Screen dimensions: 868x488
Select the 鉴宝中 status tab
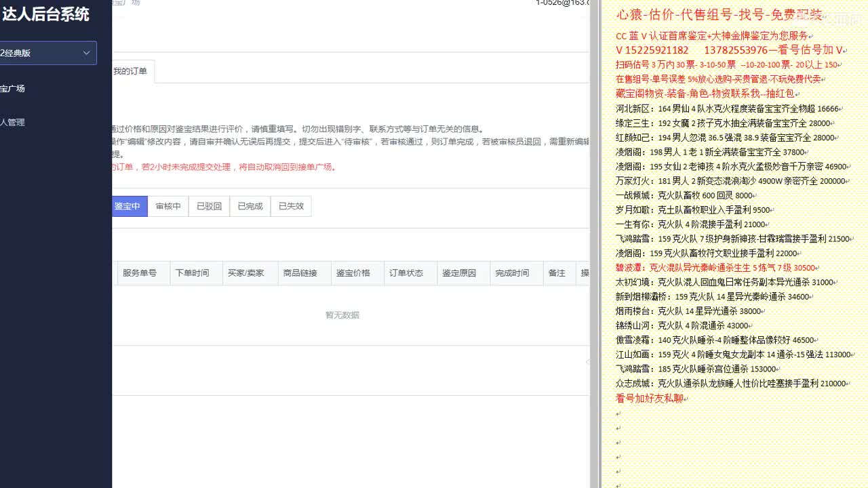[x=129, y=206]
